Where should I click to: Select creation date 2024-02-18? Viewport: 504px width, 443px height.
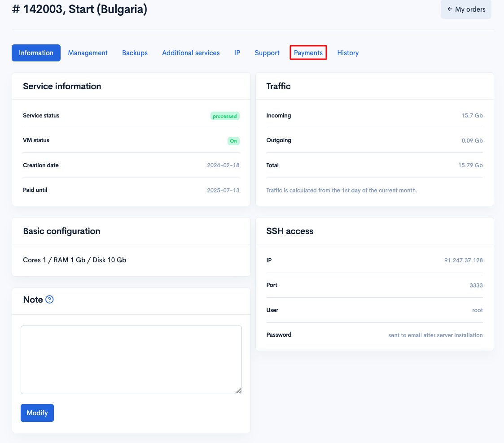coord(223,165)
